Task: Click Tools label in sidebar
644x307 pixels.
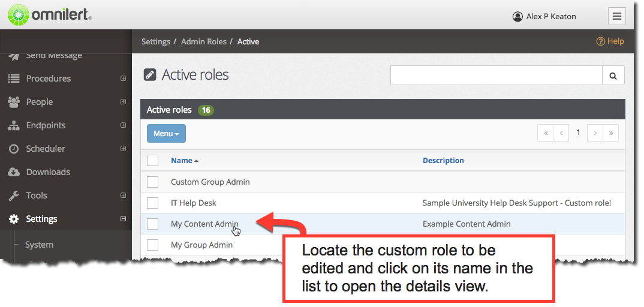Action: coord(37,195)
